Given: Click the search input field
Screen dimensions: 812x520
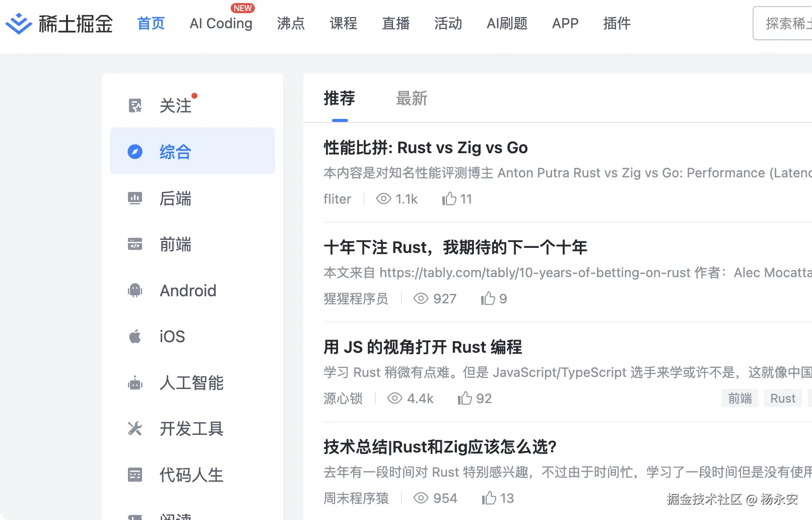Looking at the screenshot, I should pyautogui.click(x=786, y=23).
